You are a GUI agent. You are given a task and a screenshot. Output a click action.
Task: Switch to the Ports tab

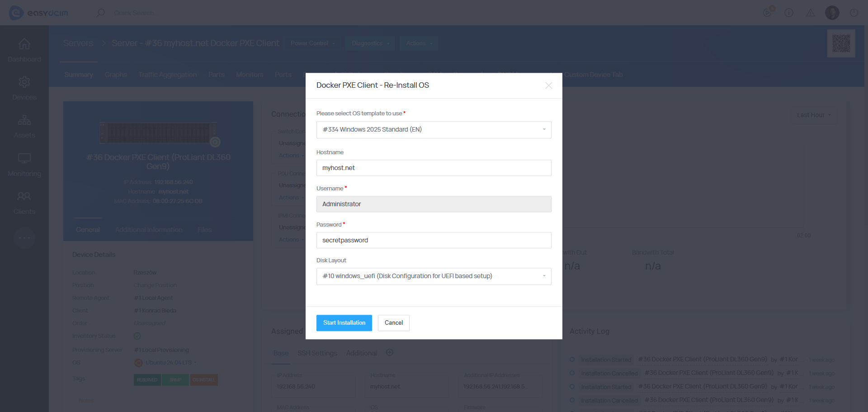(283, 75)
